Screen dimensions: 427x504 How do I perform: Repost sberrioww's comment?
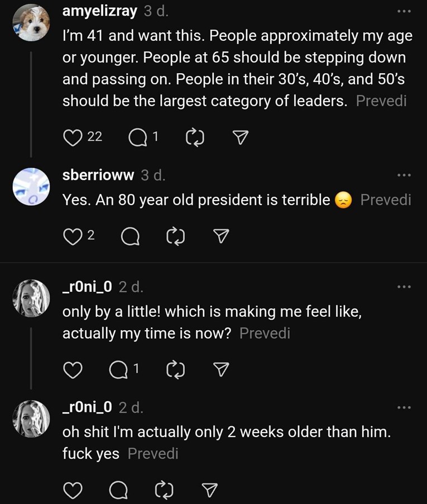[175, 236]
